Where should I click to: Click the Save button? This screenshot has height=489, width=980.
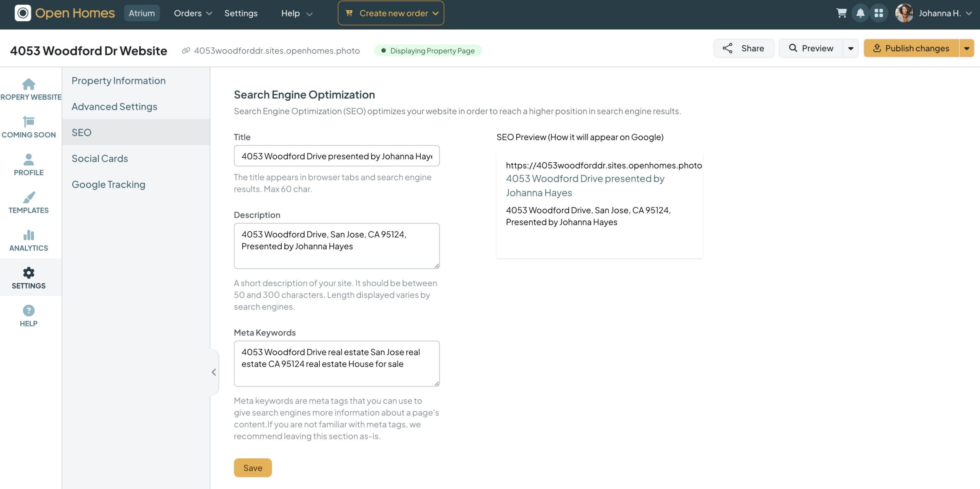pos(253,468)
